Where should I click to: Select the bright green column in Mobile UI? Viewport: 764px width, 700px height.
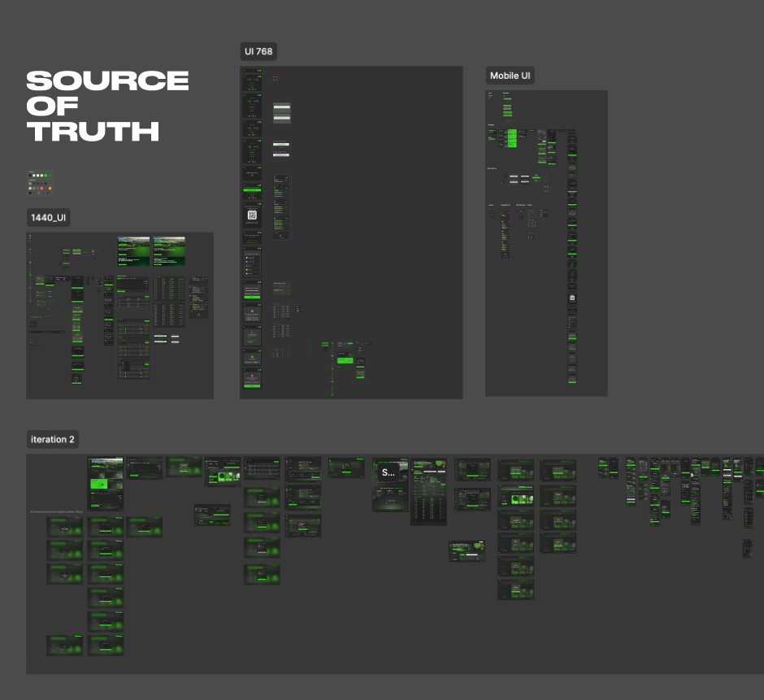(x=512, y=138)
